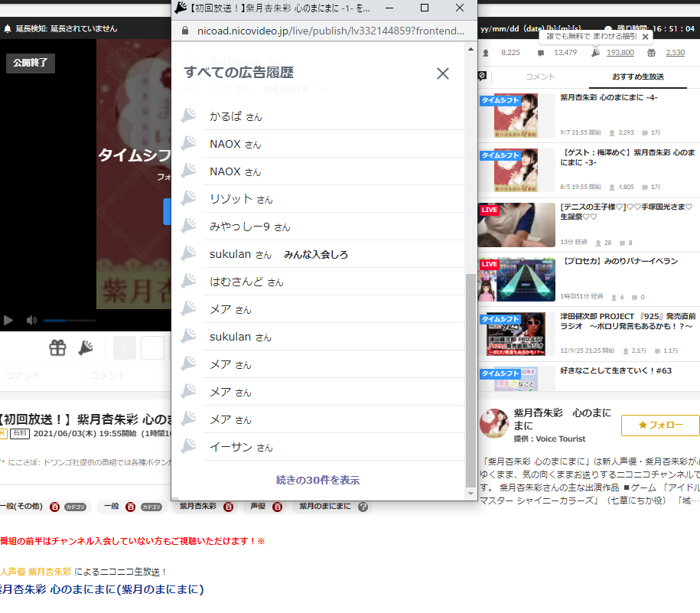
Task: Click the 紫月杏朱彩 tag
Action: pos(198,507)
